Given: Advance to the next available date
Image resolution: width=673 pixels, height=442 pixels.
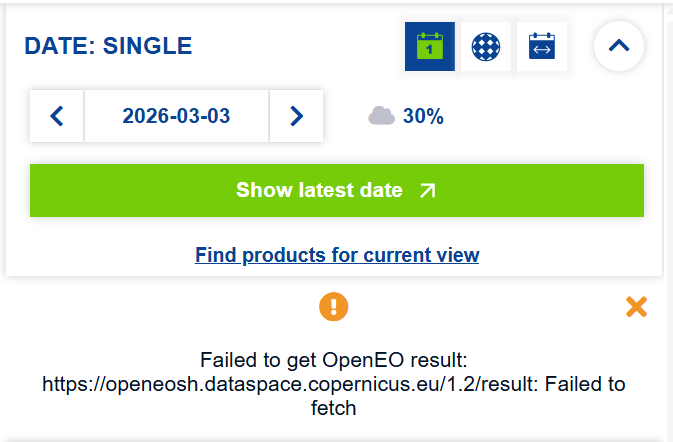Looking at the screenshot, I should (296, 116).
